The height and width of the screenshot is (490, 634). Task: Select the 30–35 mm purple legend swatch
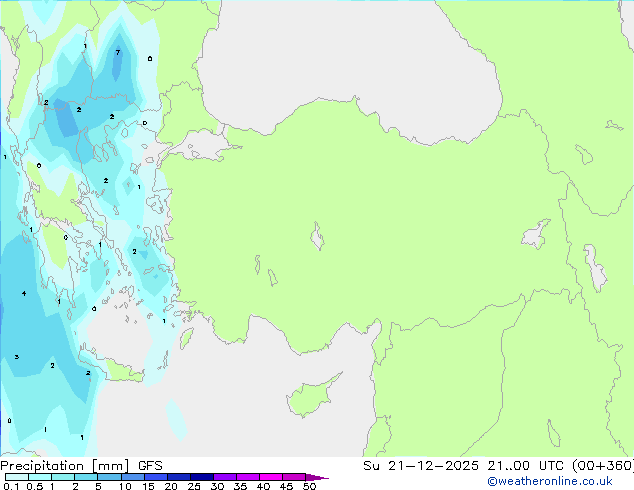[x=225, y=477]
